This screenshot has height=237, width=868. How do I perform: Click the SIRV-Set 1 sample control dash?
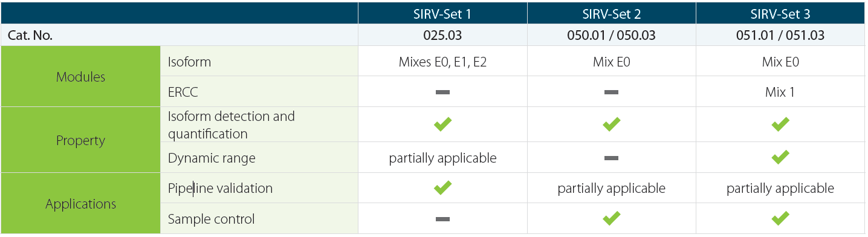[442, 219]
